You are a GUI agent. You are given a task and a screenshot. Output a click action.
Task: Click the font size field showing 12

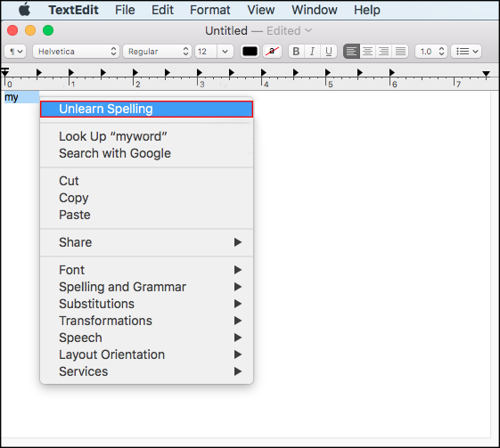[x=206, y=52]
